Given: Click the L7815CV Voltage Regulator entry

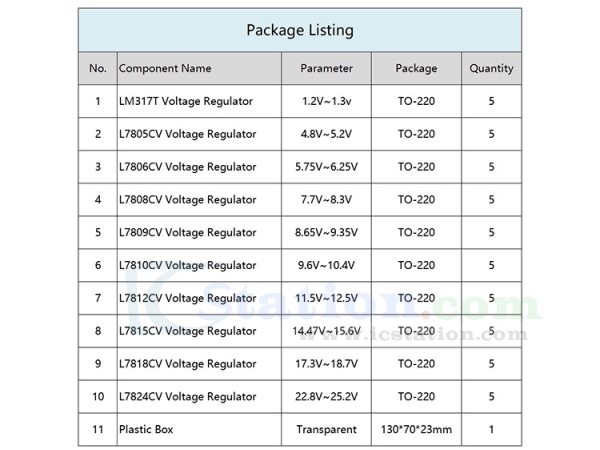Looking at the screenshot, I should (x=188, y=331).
